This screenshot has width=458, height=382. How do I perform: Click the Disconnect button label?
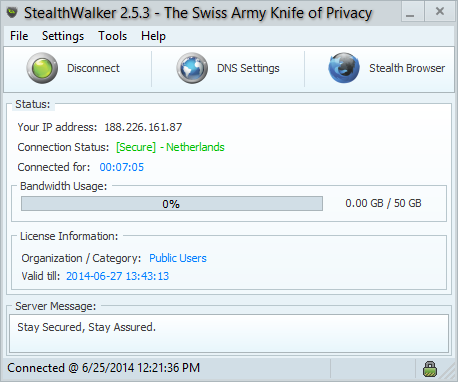[x=93, y=68]
